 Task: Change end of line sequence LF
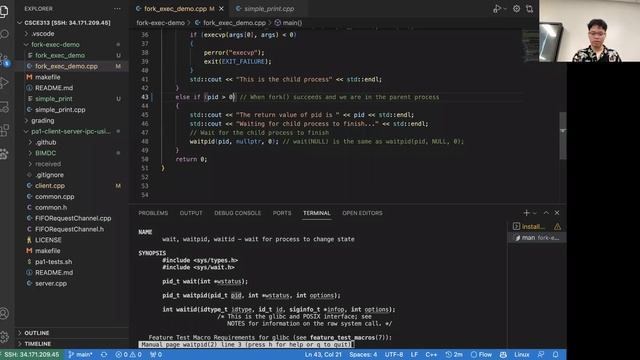point(414,355)
